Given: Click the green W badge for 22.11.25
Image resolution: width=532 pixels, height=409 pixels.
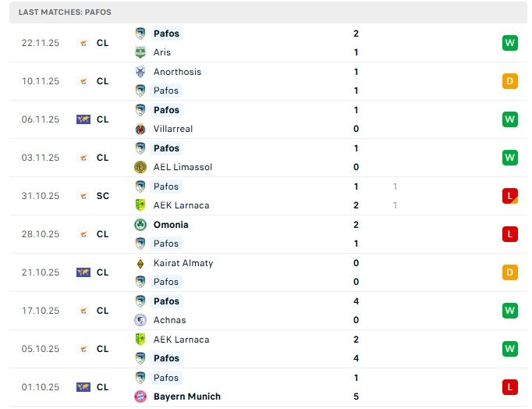Looking at the screenshot, I should pyautogui.click(x=510, y=43).
